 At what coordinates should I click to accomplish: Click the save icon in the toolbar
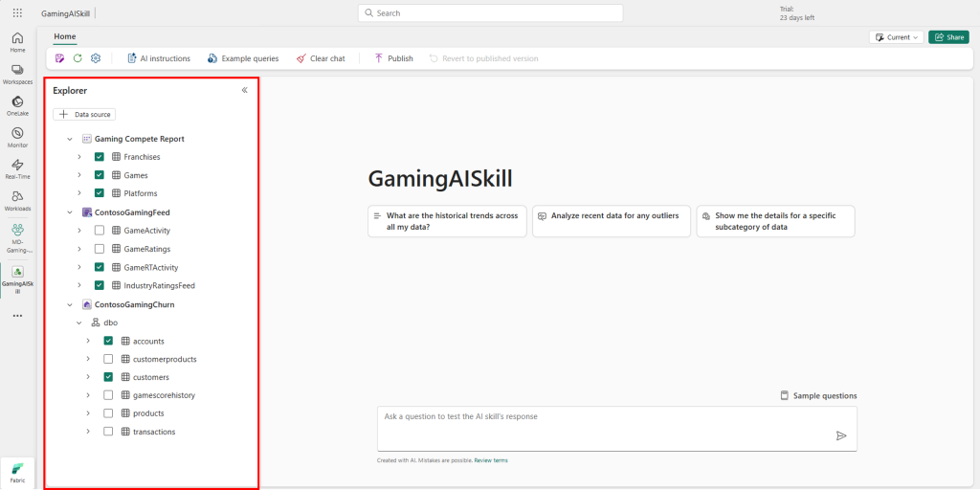click(x=60, y=58)
